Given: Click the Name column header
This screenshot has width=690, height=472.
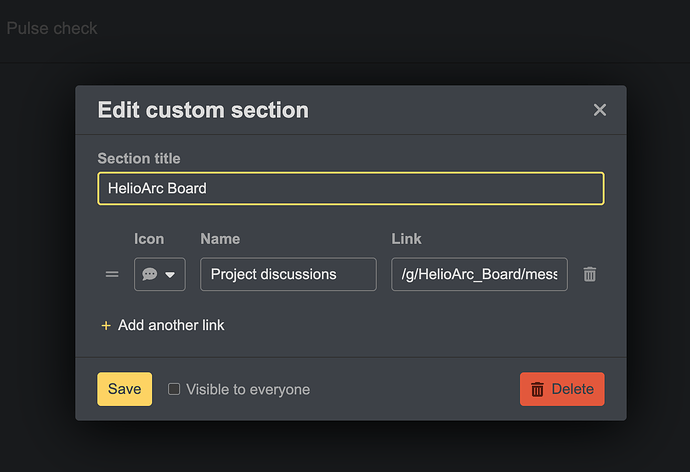Looking at the screenshot, I should pos(220,239).
